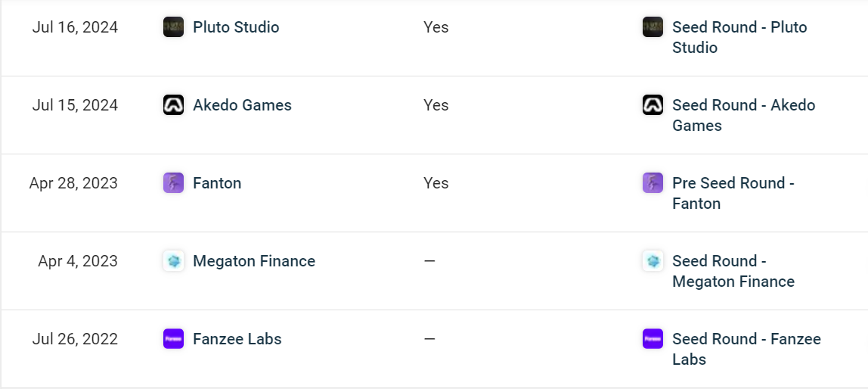Click the logo beside Seed Round - Akedo Games

tap(653, 105)
